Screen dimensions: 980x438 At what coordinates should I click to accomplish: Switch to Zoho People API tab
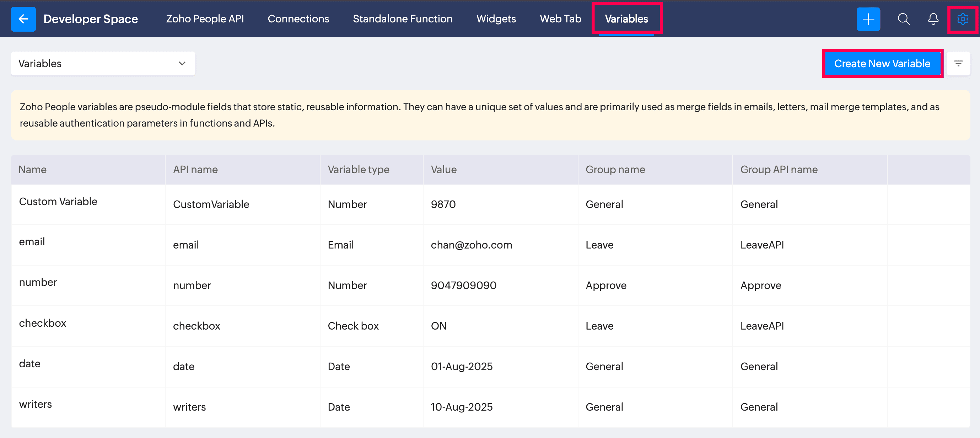[205, 19]
